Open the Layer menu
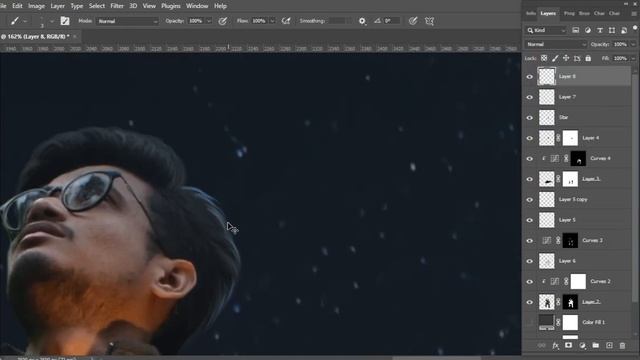Viewport: 640px width, 360px height. click(58, 6)
